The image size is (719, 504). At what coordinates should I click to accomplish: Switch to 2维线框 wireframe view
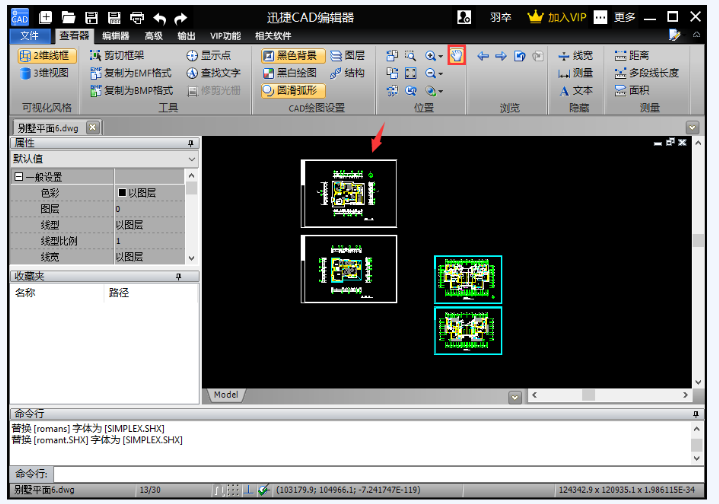[44, 56]
